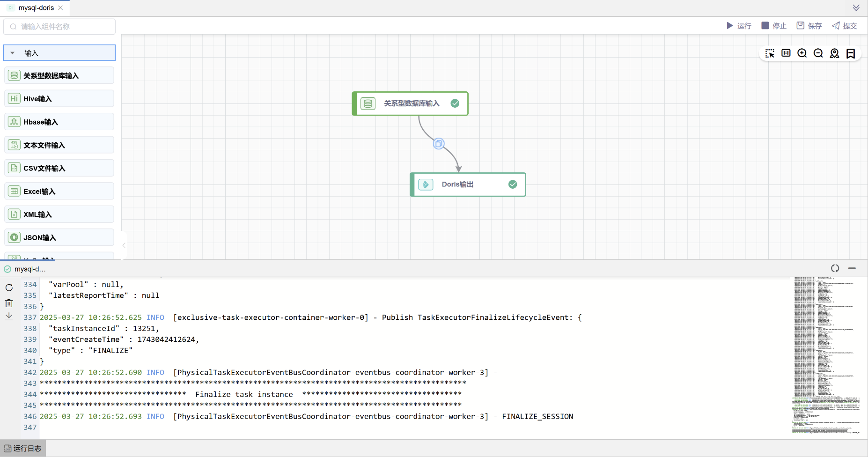Collapse the 输入 component category

(13, 53)
